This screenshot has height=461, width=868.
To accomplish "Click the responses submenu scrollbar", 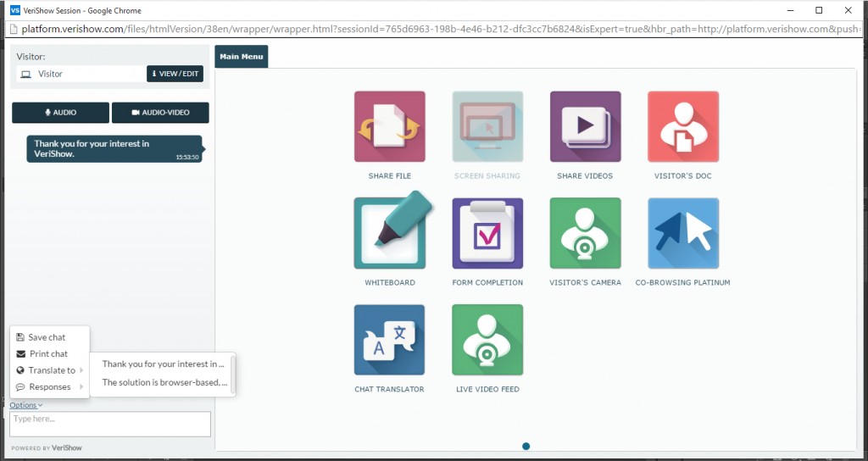I will pyautogui.click(x=233, y=375).
